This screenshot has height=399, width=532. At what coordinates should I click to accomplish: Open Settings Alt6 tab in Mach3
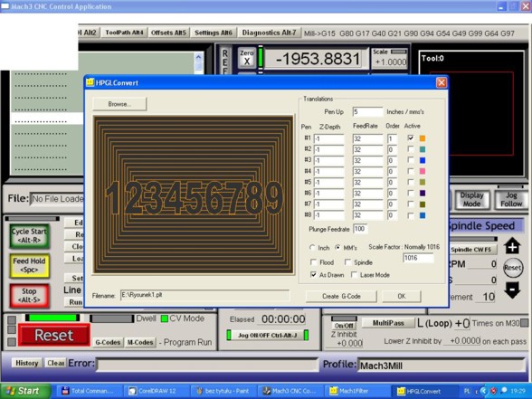214,33
